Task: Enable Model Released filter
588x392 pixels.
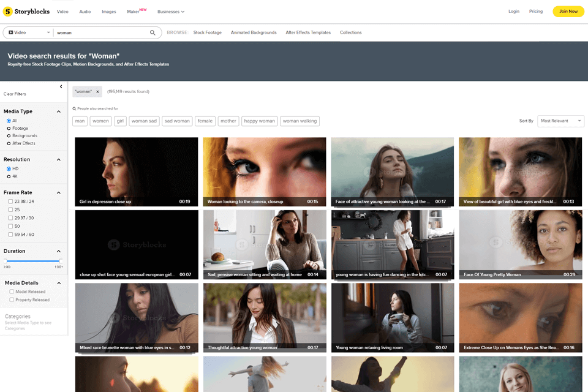Action: (12, 292)
